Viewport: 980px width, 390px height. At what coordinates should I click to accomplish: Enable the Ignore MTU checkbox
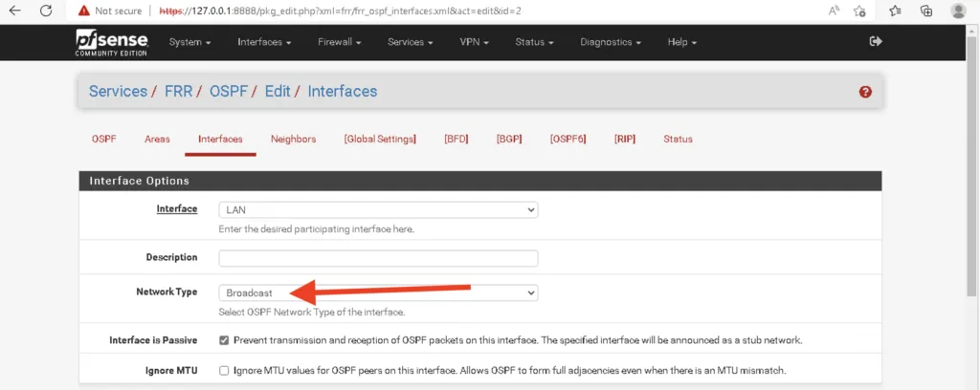point(224,371)
